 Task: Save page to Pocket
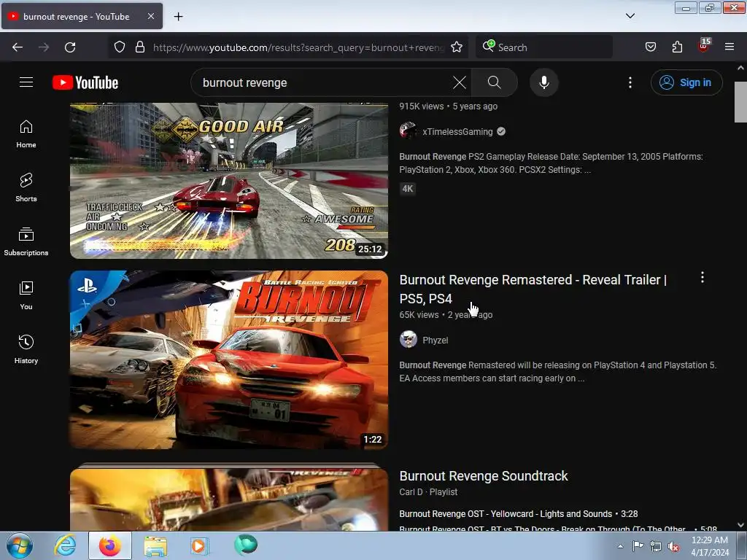tap(650, 47)
